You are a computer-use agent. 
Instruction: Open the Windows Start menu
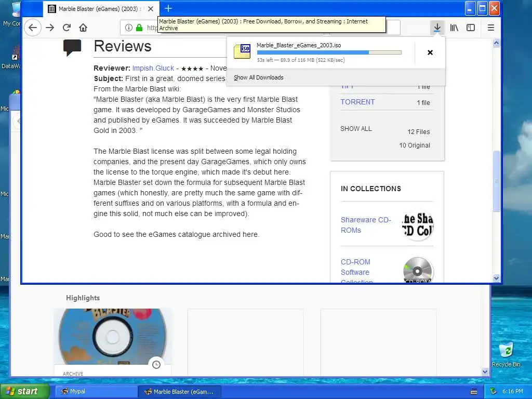[25, 391]
